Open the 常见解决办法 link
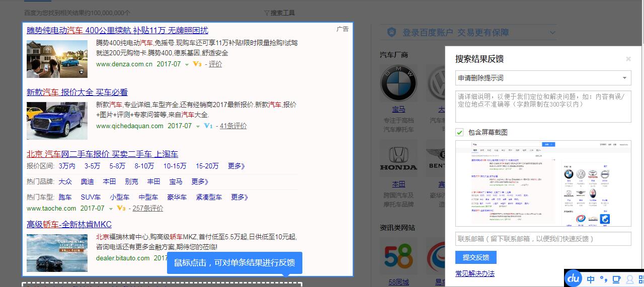The image size is (644, 287). pos(474,273)
